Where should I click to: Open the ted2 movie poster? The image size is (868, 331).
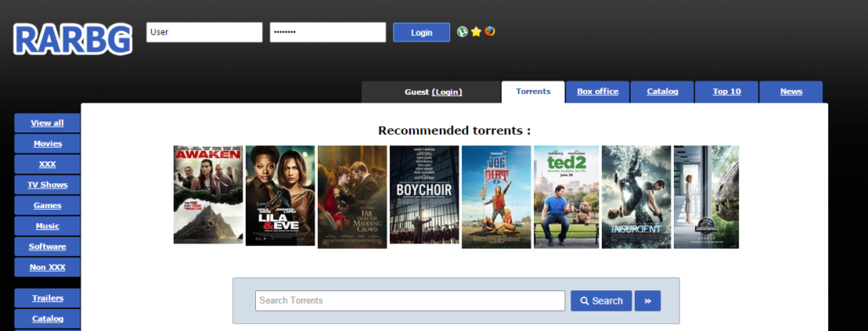click(x=566, y=197)
